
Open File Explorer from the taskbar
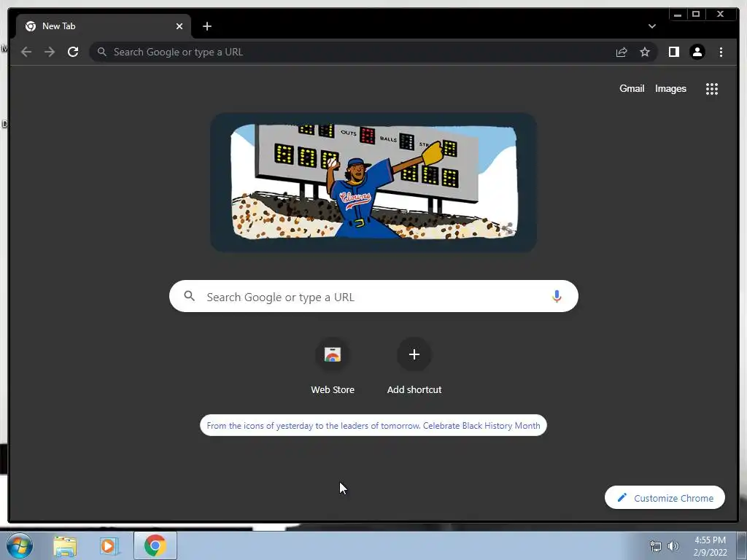click(65, 545)
